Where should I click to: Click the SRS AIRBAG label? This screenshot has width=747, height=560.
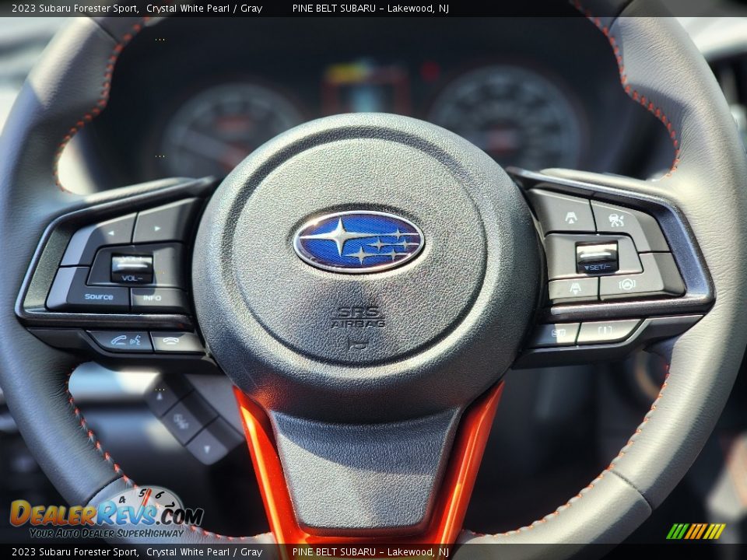coord(358,317)
